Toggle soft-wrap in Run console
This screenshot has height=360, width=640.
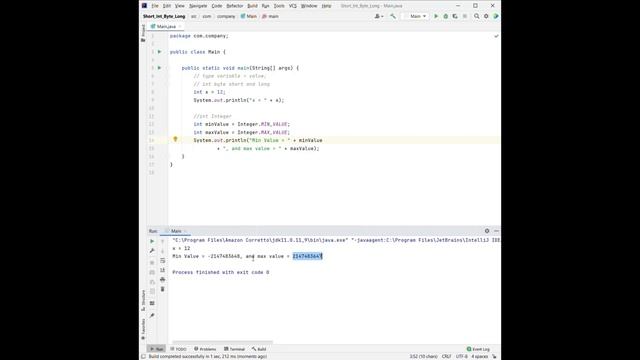click(162, 260)
